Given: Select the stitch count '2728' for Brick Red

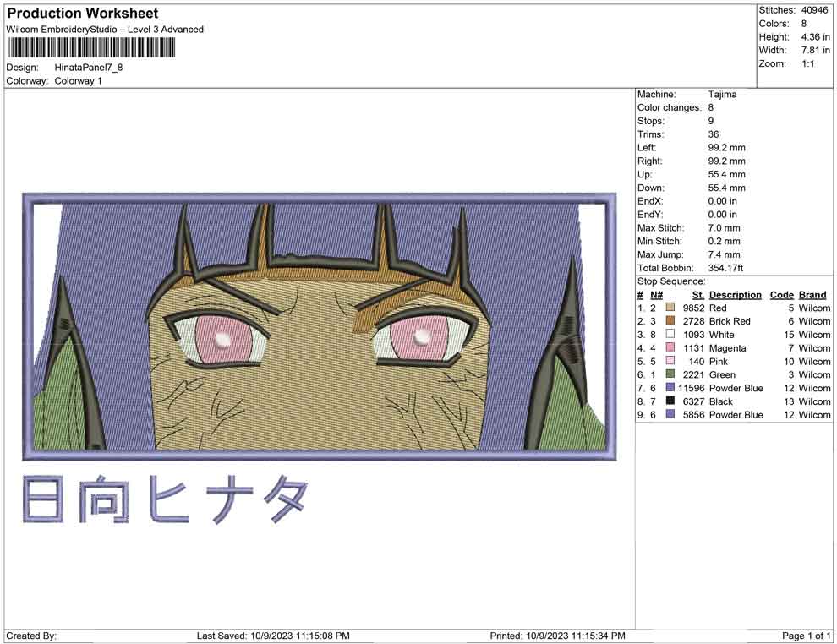Looking at the screenshot, I should [693, 321].
